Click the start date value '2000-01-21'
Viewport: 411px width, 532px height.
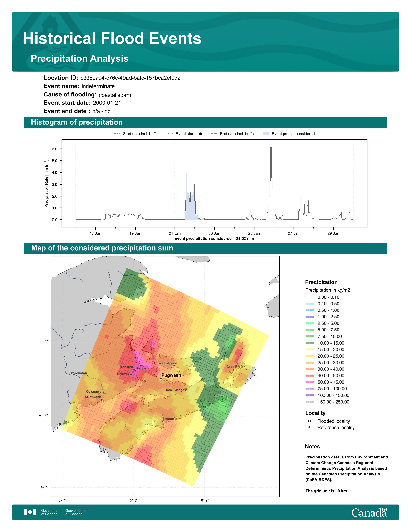coord(107,103)
